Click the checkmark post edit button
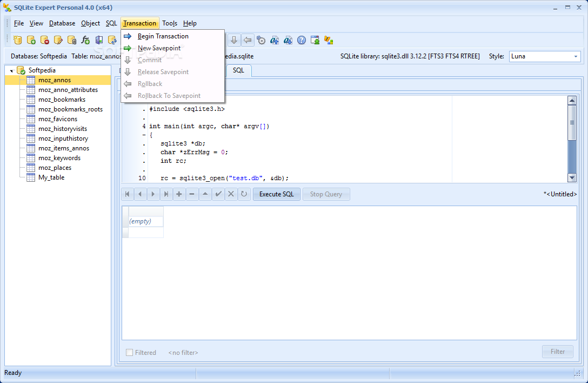Screen dimensions: 588x383 click(x=218, y=194)
